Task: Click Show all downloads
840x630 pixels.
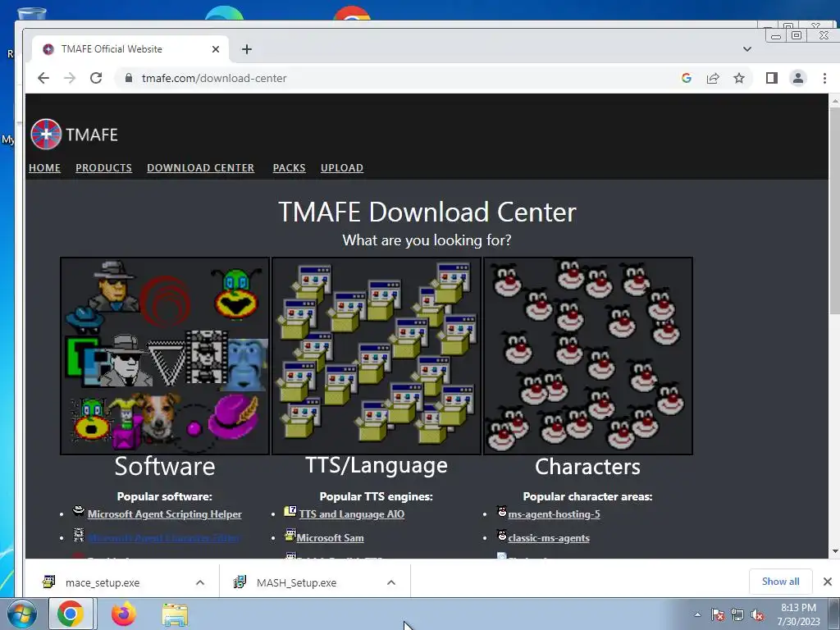Action: click(781, 582)
